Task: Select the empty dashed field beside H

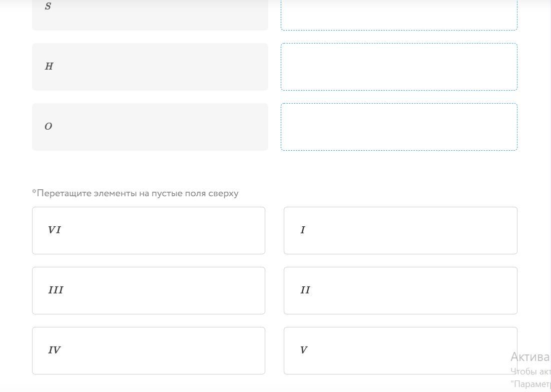Action: tap(399, 67)
